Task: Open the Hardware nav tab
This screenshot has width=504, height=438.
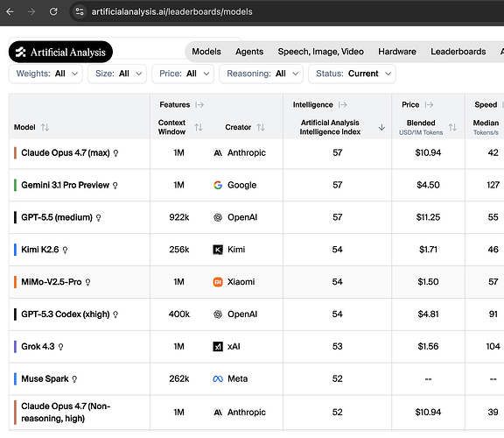Action: tap(397, 52)
